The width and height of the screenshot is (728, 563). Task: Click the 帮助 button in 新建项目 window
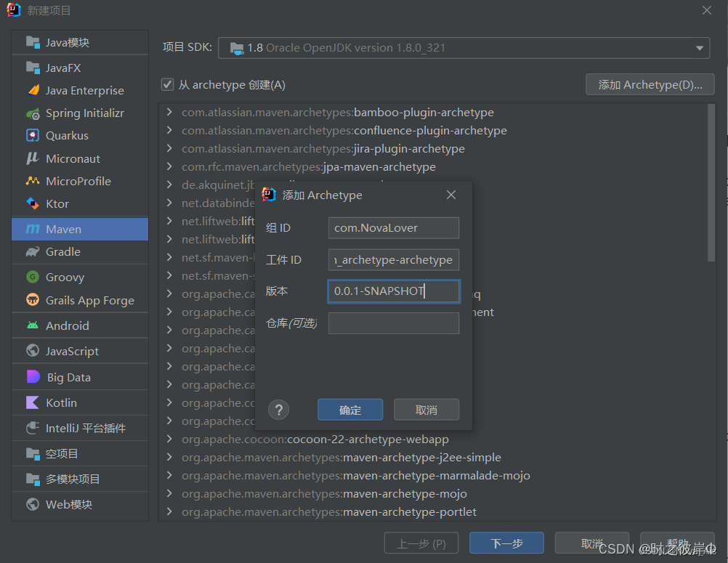[x=677, y=543]
